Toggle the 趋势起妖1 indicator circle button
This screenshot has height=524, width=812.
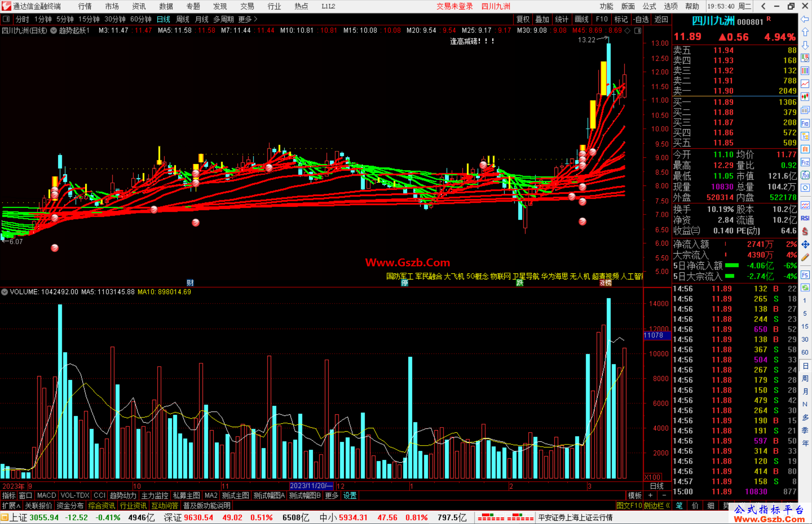click(x=54, y=31)
